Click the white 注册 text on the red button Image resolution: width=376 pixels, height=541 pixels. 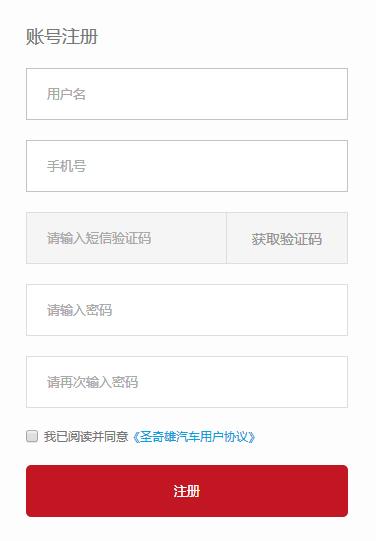(x=187, y=491)
